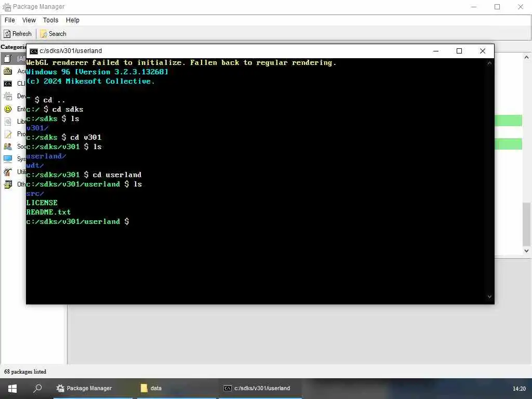Click the Search button label
Screen dimensions: 532x399
(x=57, y=34)
